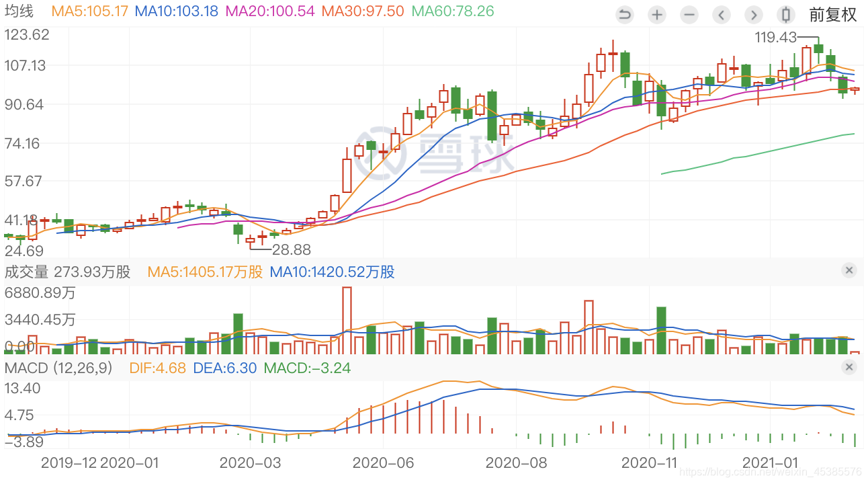
Task: Click the 成交量 273.93万股 label
Action: pos(67,272)
